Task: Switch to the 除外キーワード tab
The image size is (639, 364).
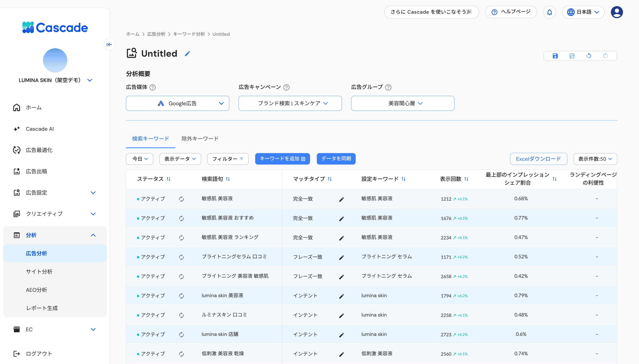Action: (200, 138)
